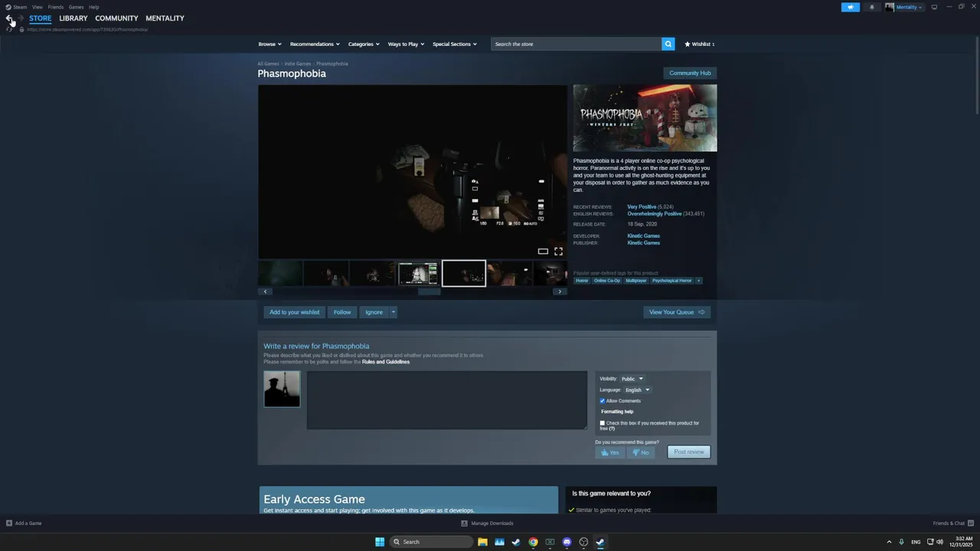Post the review
The width and height of the screenshot is (980, 551).
tap(689, 452)
